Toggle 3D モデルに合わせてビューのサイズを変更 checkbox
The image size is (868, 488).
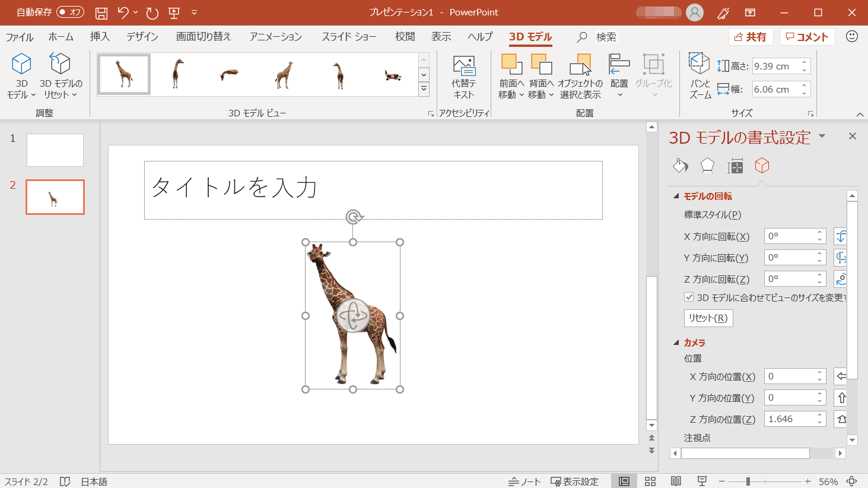689,297
